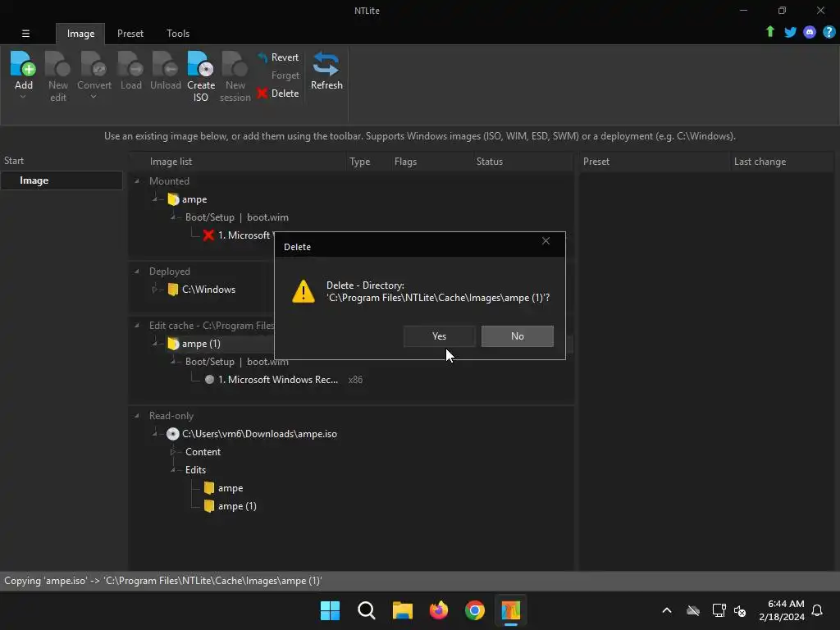Click the disc icon of ampe.iso
840x630 pixels.
[172, 434]
